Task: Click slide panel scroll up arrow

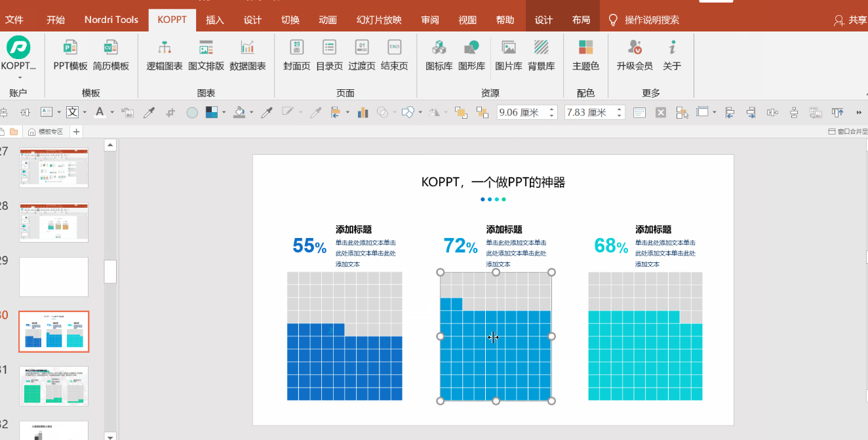Action: 110,145
